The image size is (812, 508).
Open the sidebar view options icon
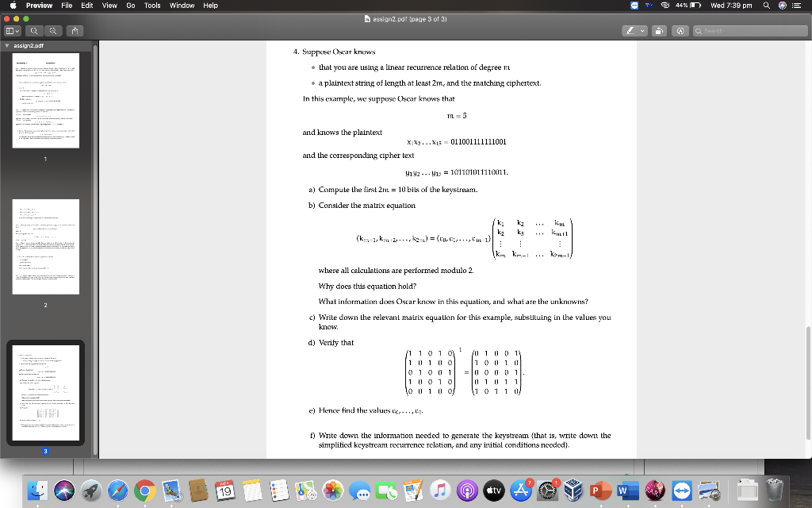click(10, 29)
